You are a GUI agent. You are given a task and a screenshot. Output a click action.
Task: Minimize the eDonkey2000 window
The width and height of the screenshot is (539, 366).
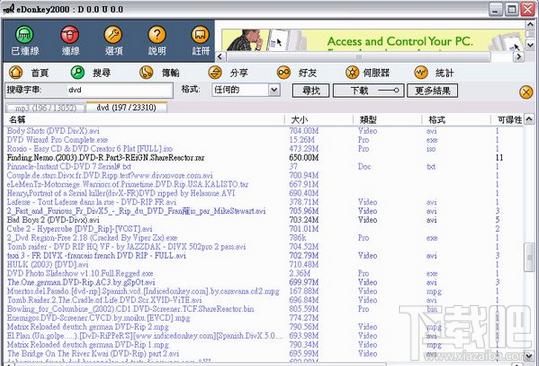tap(495, 9)
